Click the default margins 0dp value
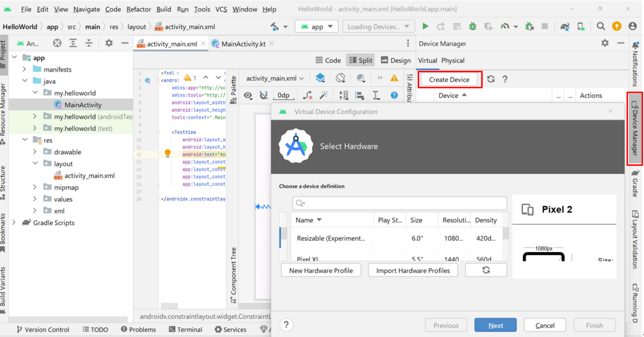Image resolution: width=644 pixels, height=337 pixels. coord(284,96)
